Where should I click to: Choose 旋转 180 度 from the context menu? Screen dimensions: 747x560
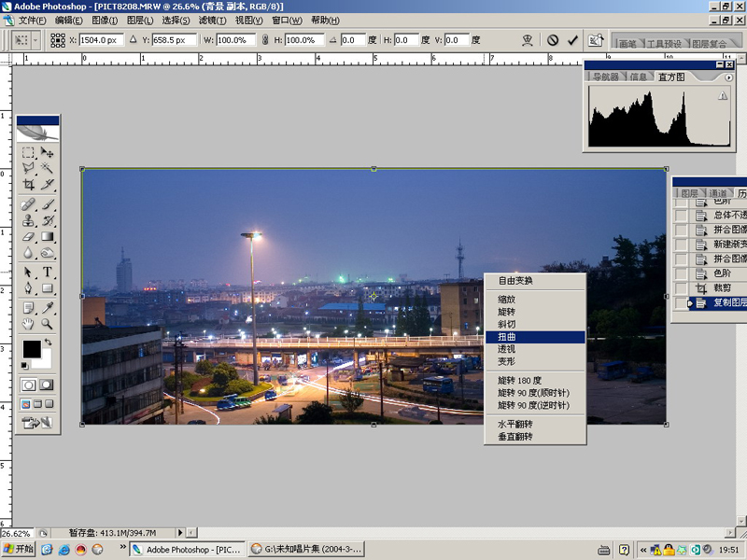click(535, 381)
